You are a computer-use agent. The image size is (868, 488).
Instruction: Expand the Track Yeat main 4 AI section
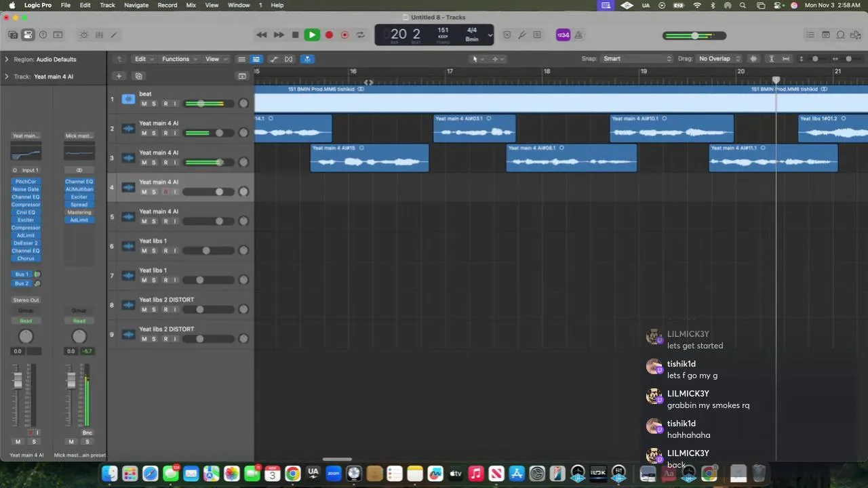click(x=7, y=77)
